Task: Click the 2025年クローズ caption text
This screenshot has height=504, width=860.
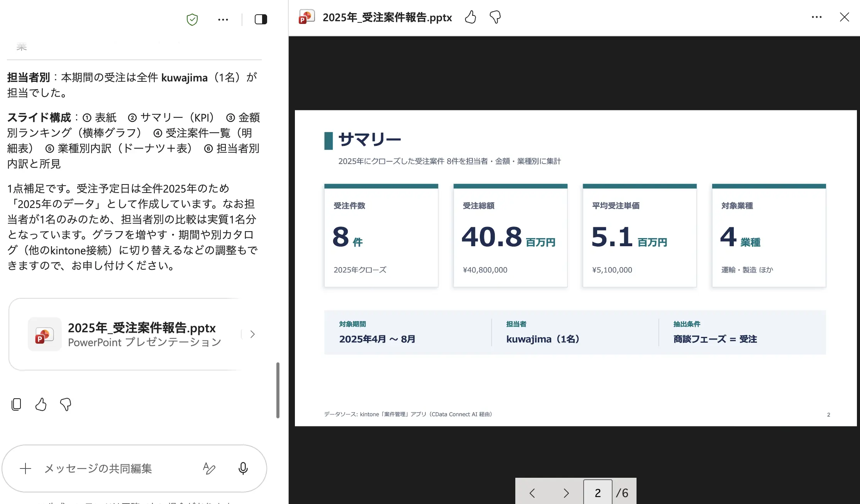Action: [360, 270]
